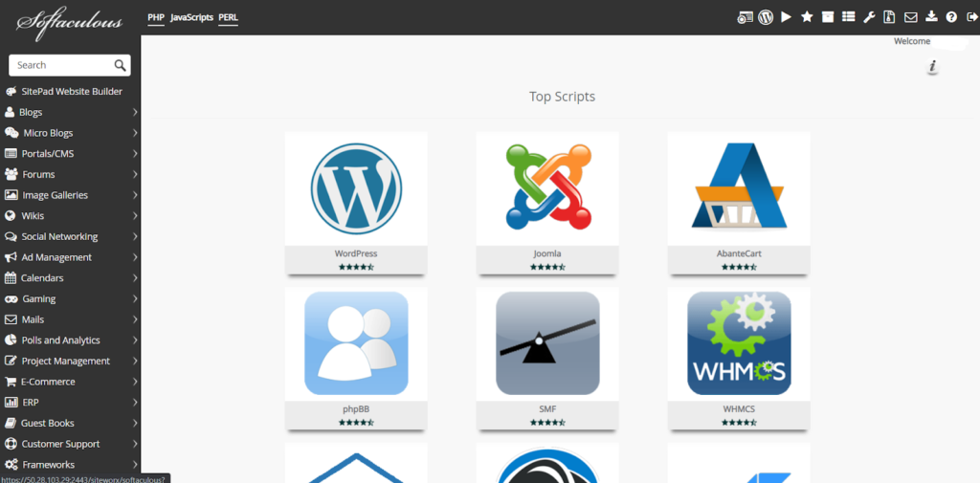Expand the Forums category chevron

[x=135, y=174]
